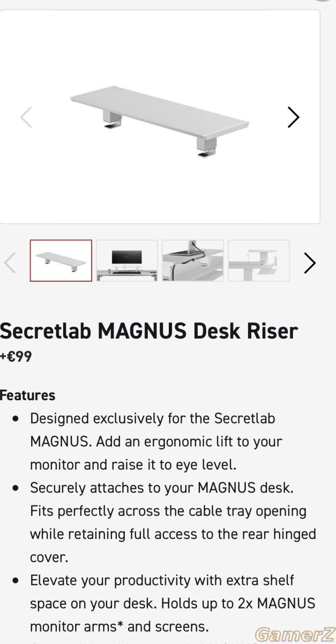Image resolution: width=336 pixels, height=644 pixels.
Task: Click the bullet dot before 'Designed exclusively'
Action: (18, 418)
